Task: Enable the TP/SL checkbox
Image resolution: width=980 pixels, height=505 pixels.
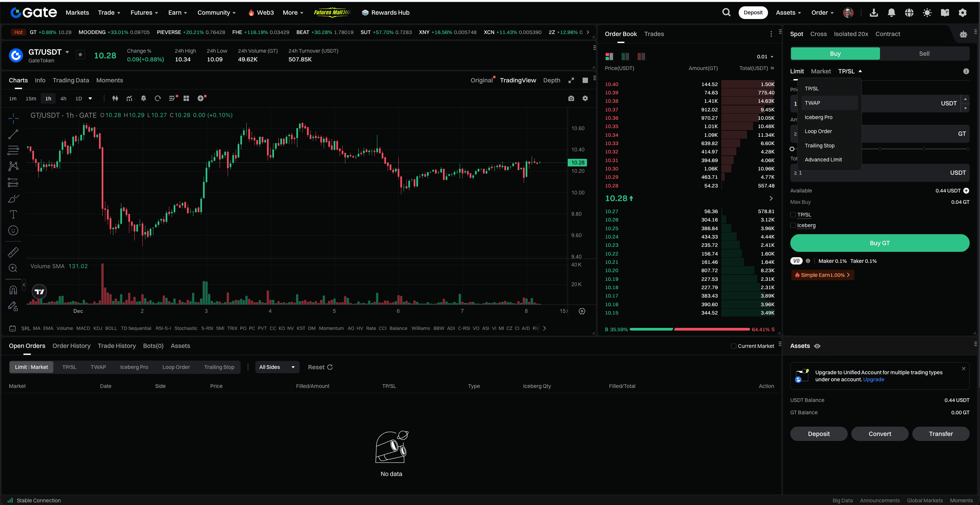Action: (793, 214)
